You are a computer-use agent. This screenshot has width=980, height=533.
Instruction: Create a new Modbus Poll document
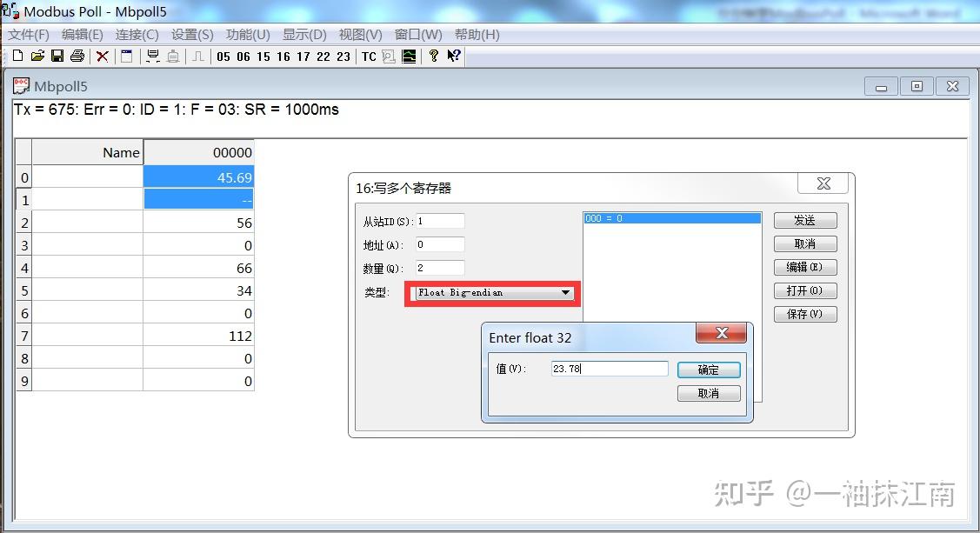coord(17,56)
